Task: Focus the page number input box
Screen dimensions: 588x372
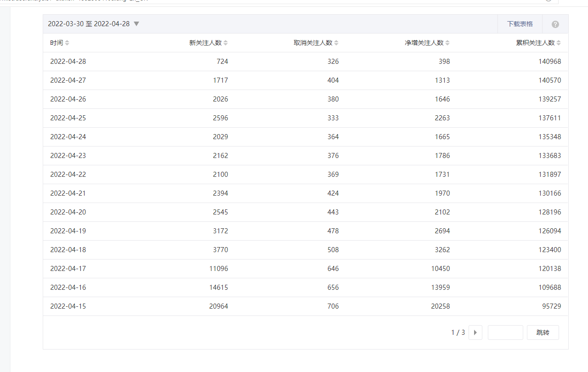Action: (505, 333)
